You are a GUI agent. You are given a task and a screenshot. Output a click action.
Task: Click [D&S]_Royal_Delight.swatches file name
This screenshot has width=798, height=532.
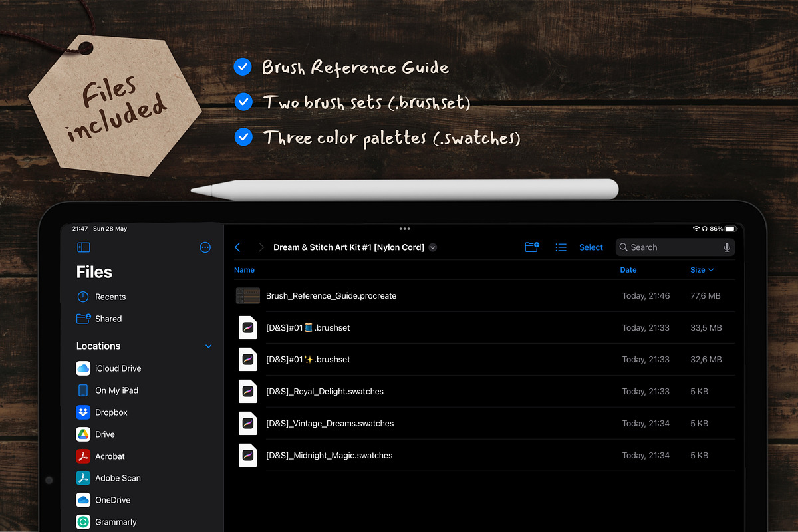pos(325,391)
